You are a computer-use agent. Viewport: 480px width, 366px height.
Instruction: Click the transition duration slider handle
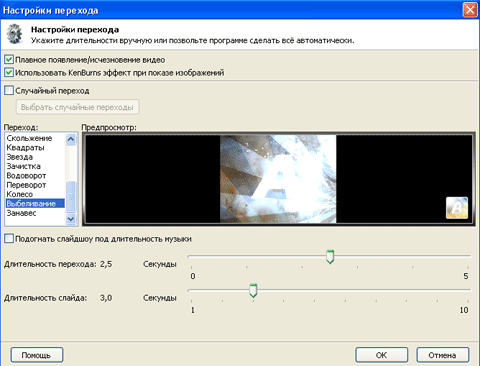pyautogui.click(x=330, y=257)
